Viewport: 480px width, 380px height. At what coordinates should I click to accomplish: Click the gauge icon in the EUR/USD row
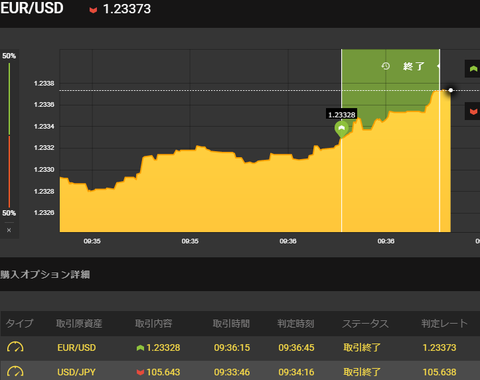(x=15, y=347)
